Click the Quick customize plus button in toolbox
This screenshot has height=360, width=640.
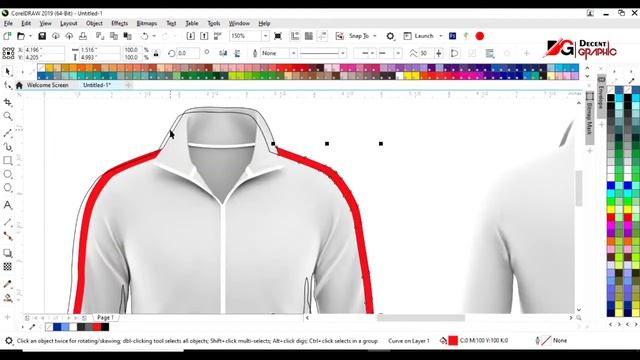point(7,317)
